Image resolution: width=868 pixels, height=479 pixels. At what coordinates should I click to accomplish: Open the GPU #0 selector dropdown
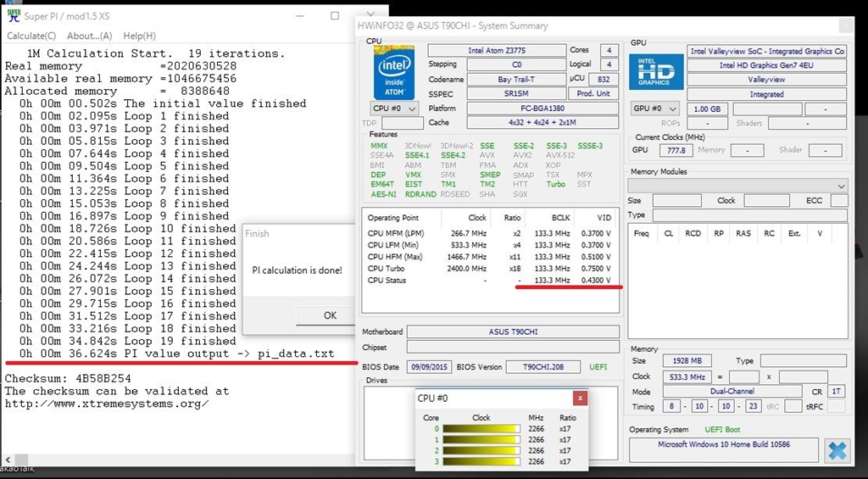pos(655,109)
